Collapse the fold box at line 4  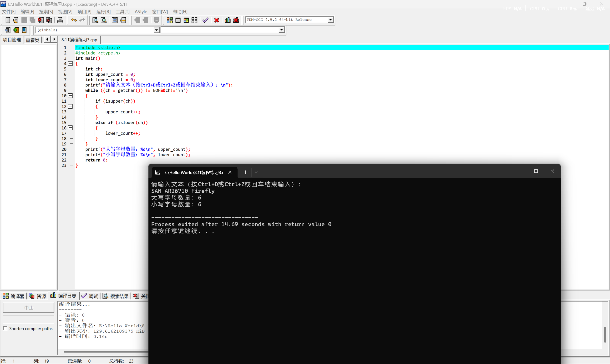pos(71,64)
